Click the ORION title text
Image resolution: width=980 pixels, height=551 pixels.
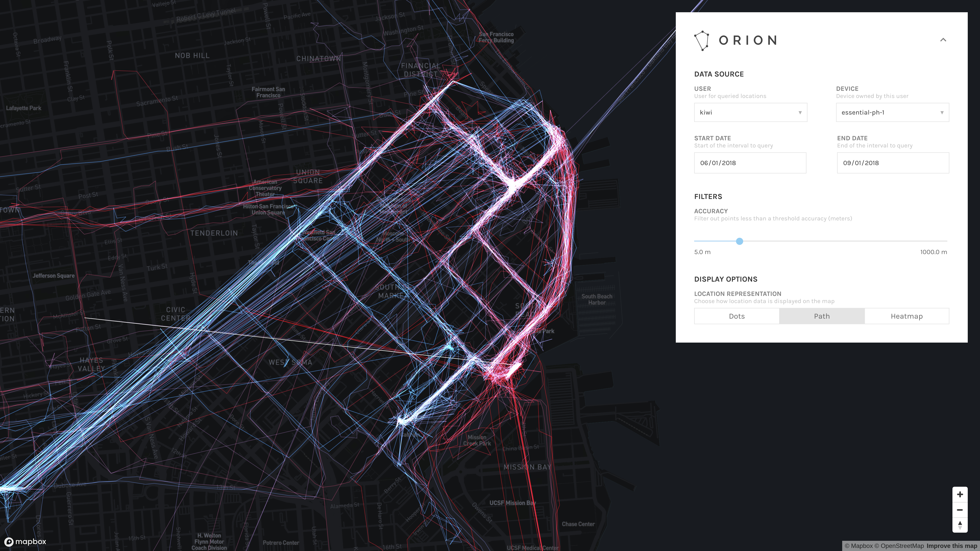(x=748, y=40)
